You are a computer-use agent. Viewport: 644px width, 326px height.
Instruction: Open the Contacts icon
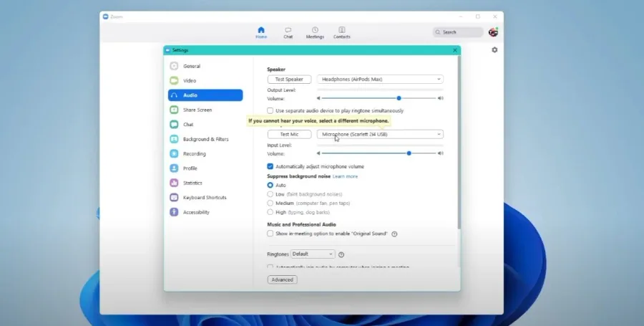tap(342, 30)
